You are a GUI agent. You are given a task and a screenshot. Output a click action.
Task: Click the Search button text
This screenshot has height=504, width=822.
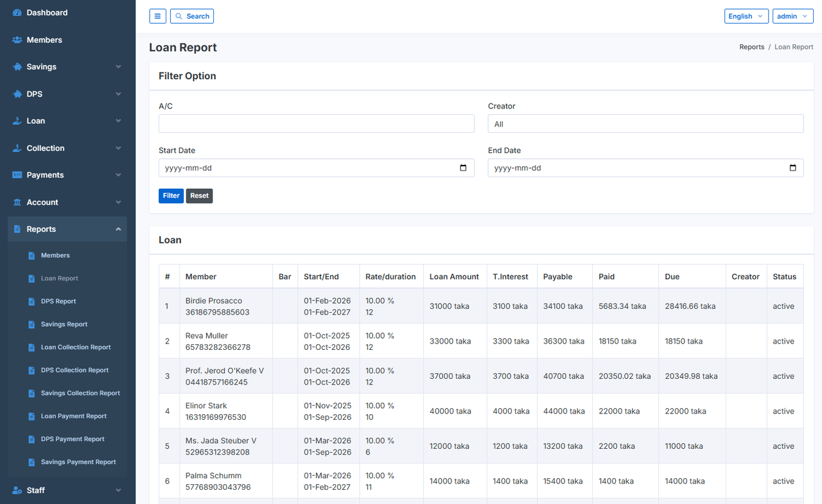(x=198, y=16)
